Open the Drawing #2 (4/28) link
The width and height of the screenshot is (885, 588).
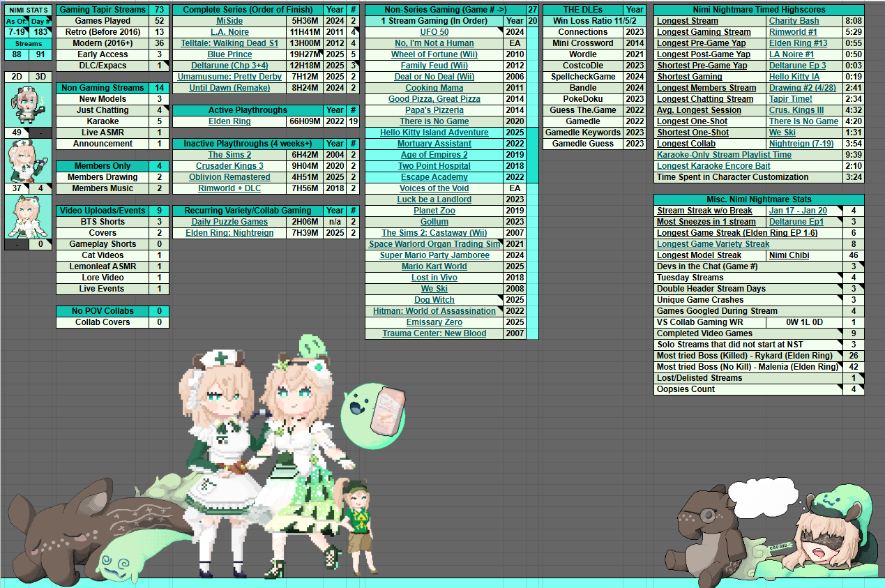[x=802, y=88]
